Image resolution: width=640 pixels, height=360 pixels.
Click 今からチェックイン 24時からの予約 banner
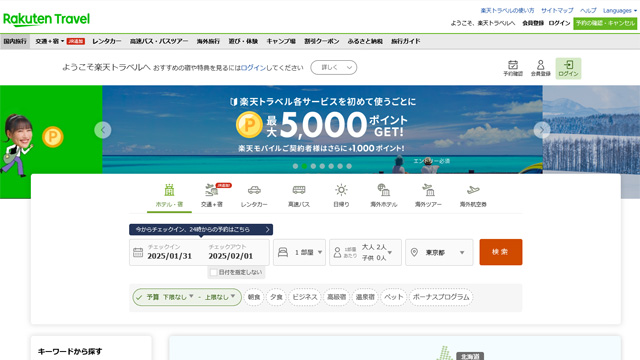point(201,229)
